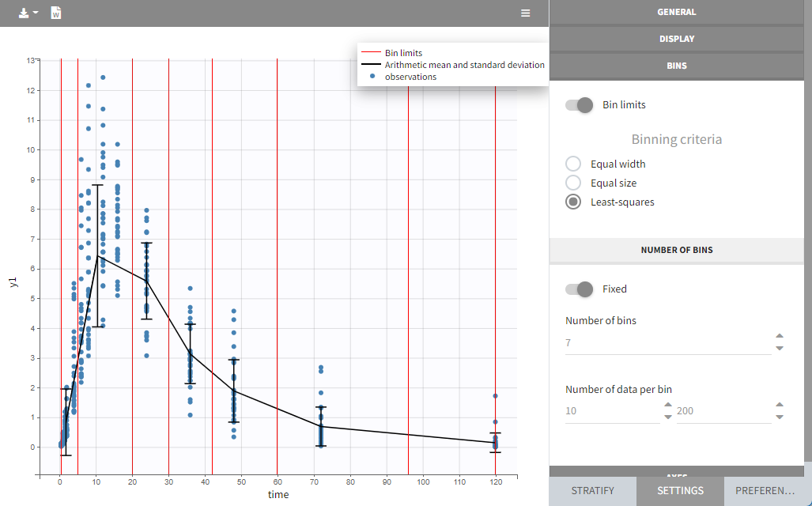Click up arrow for minimum data per bin
This screenshot has width=812, height=506.
point(668,406)
